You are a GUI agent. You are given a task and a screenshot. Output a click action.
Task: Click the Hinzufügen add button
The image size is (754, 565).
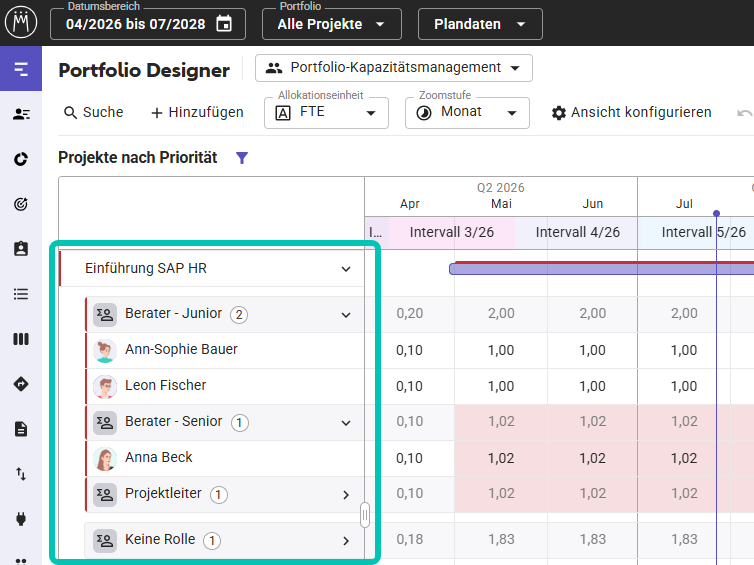click(197, 113)
